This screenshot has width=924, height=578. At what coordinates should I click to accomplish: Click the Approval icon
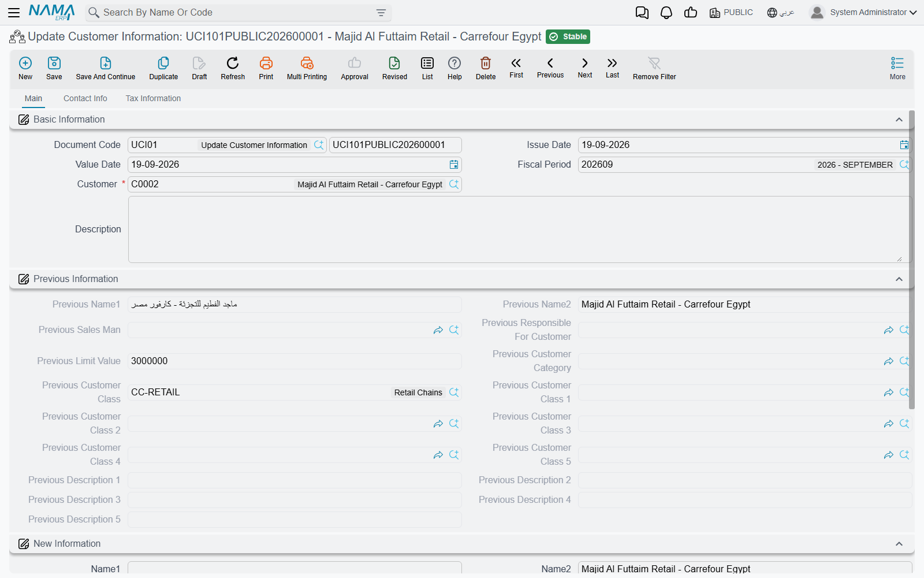355,68
